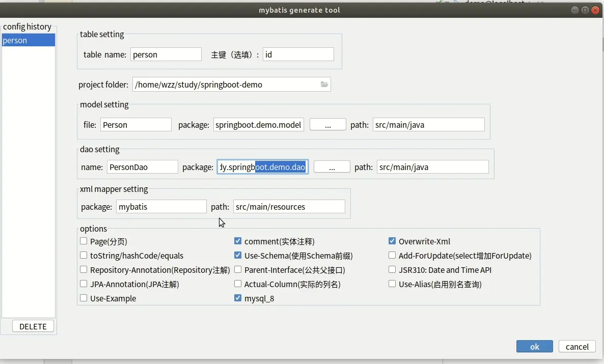
Task: Click the dao name field
Action: coord(143,167)
